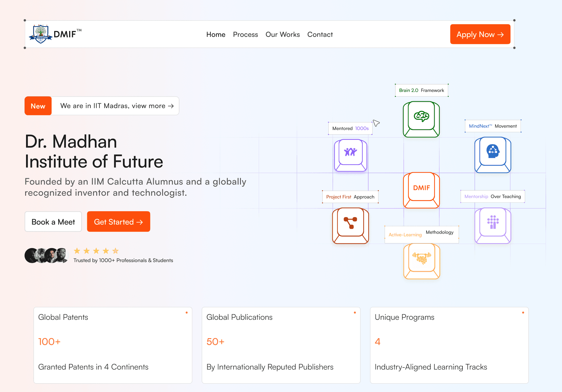The width and height of the screenshot is (562, 392).
Task: Click the lavender dotted-figure keycap icon
Action: tap(493, 226)
